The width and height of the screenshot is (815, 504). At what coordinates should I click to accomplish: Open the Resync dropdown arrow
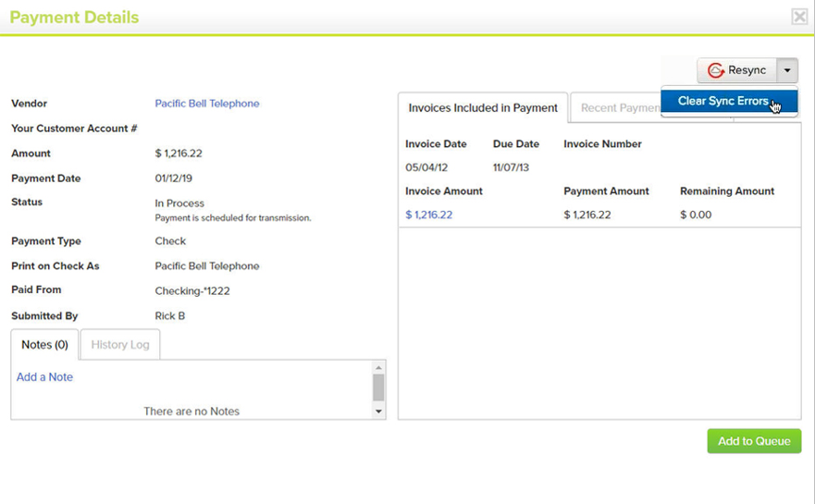click(x=787, y=70)
